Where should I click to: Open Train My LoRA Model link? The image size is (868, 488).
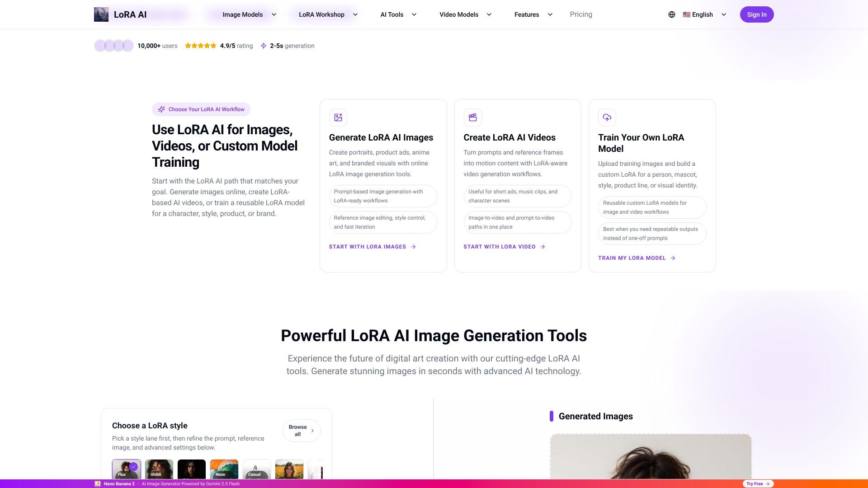tap(637, 258)
